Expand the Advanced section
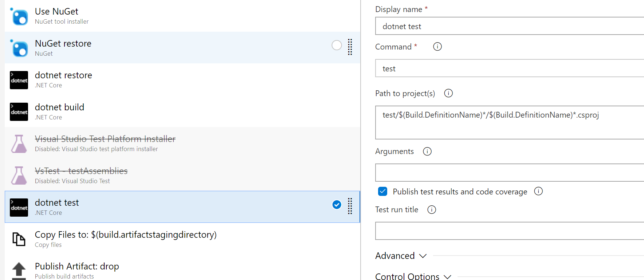644x280 pixels. tap(401, 256)
